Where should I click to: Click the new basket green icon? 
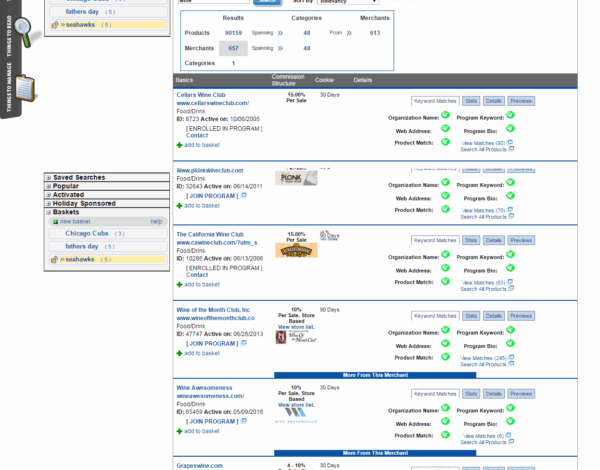click(55, 221)
